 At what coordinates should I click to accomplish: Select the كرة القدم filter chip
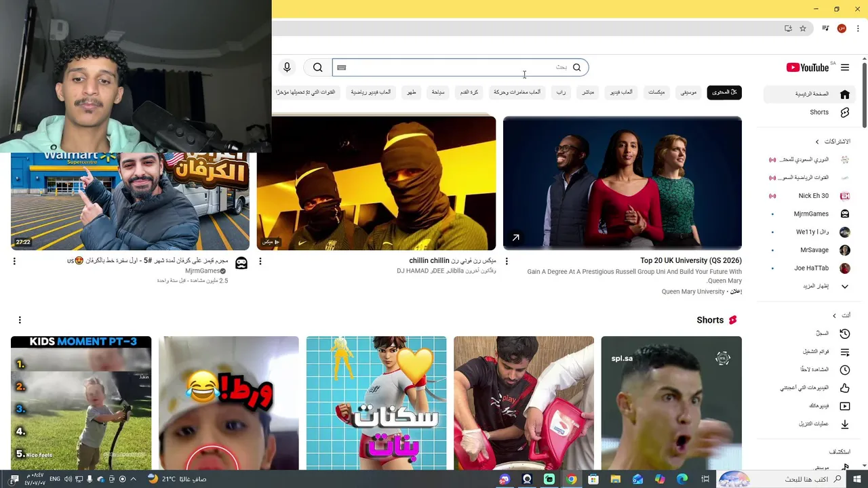coord(469,92)
